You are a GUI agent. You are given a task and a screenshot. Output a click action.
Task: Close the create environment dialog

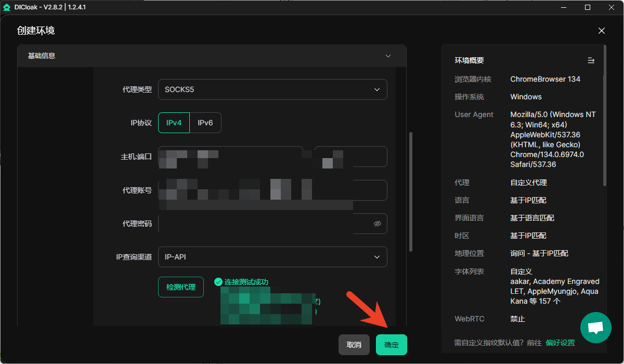(602, 31)
